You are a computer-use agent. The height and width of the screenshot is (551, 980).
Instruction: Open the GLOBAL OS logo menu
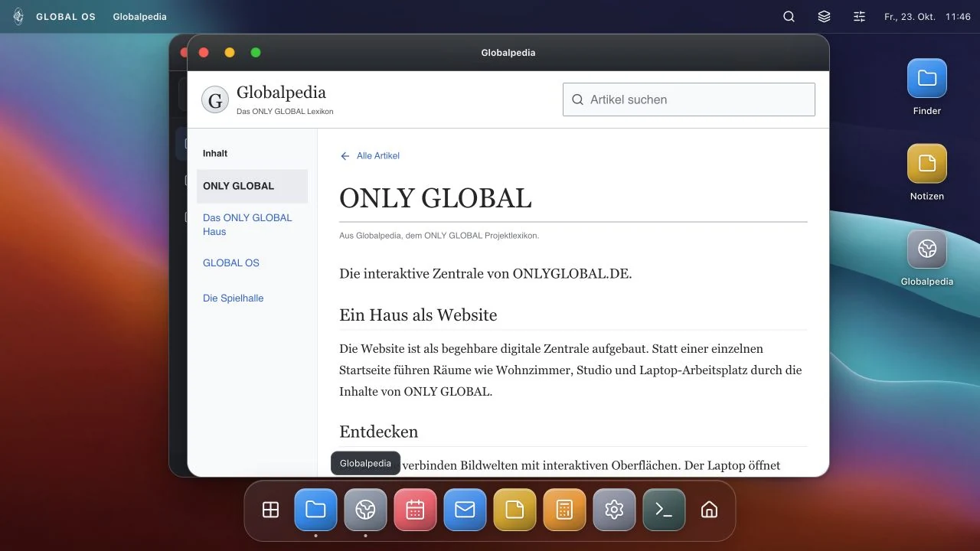pyautogui.click(x=18, y=17)
